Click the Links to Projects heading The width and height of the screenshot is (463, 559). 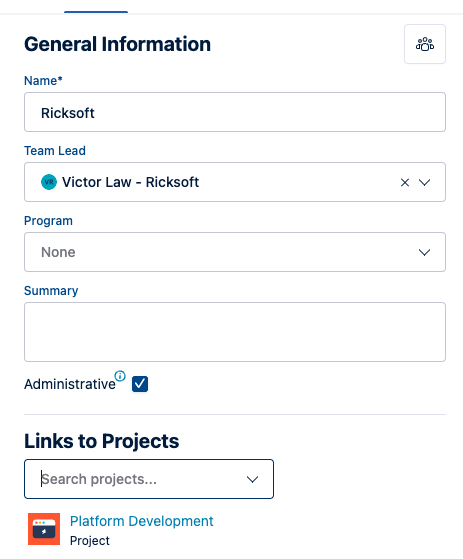point(102,441)
